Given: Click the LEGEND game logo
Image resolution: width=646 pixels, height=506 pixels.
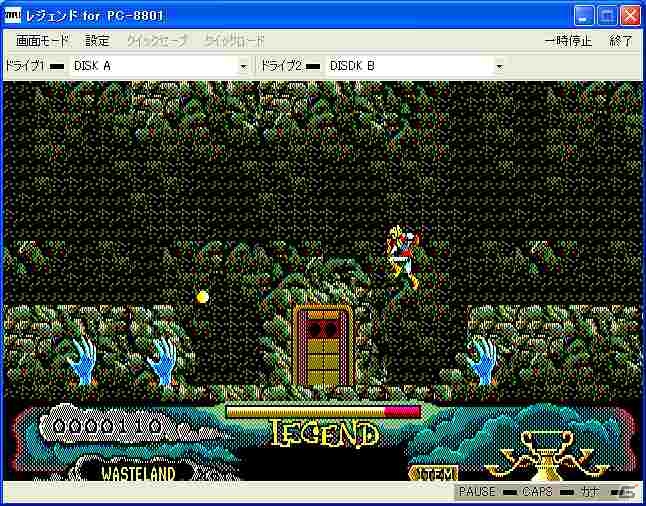Looking at the screenshot, I should (325, 434).
